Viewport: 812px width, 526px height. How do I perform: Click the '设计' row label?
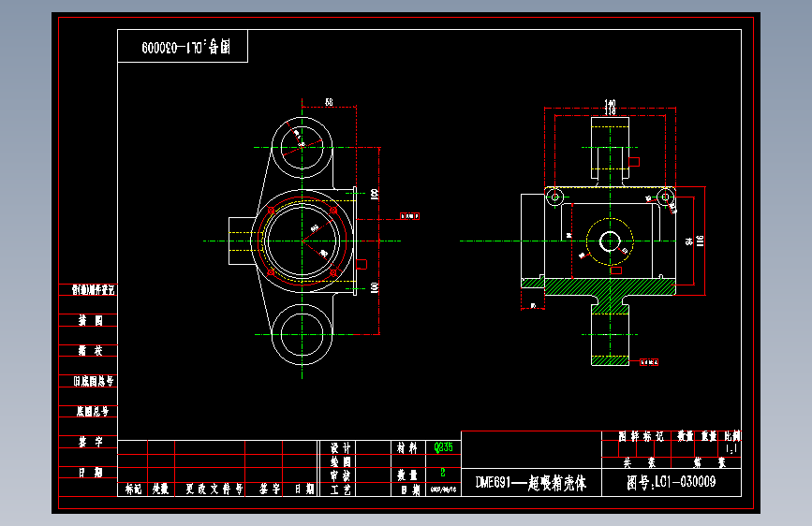tap(341, 447)
